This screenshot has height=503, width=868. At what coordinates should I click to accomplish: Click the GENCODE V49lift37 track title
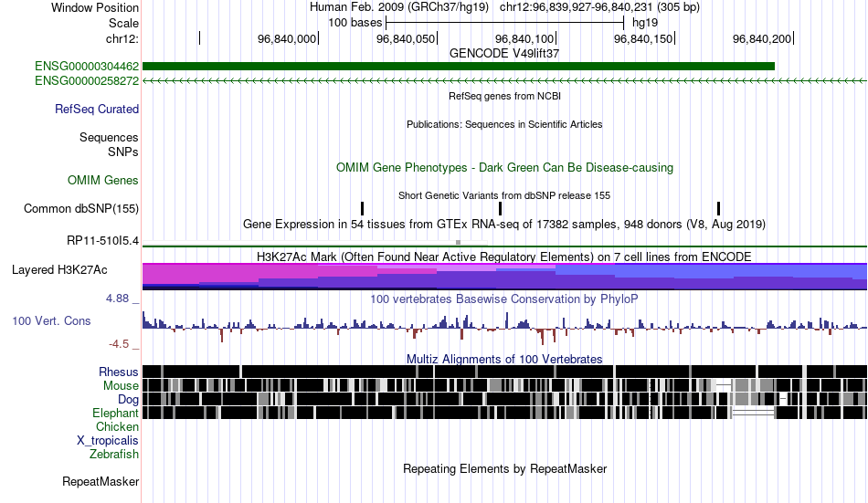pyautogui.click(x=504, y=53)
